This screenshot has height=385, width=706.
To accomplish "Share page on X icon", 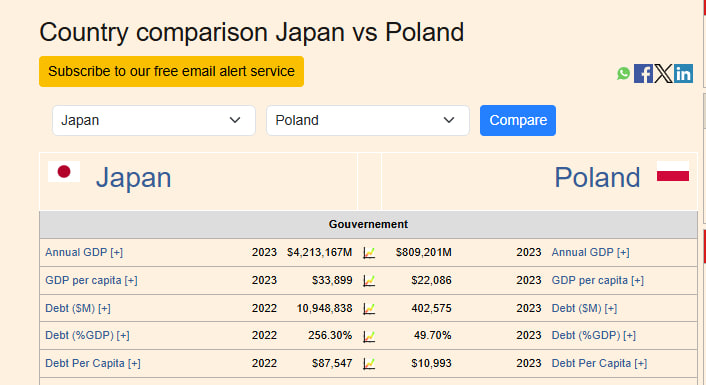I will coord(663,73).
